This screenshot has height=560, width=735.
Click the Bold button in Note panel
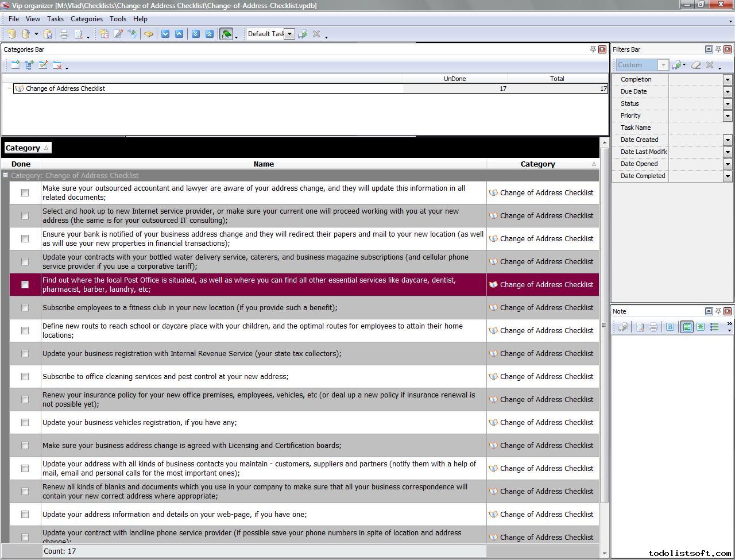point(670,327)
